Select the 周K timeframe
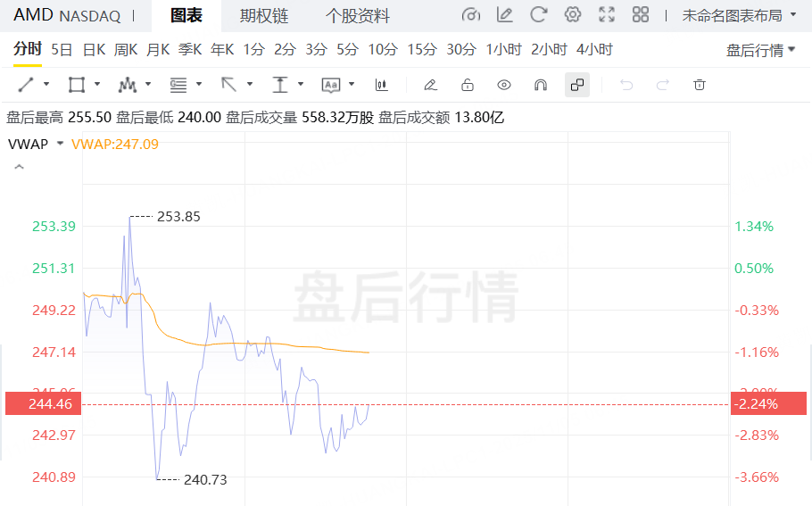812x506 pixels. pyautogui.click(x=126, y=50)
